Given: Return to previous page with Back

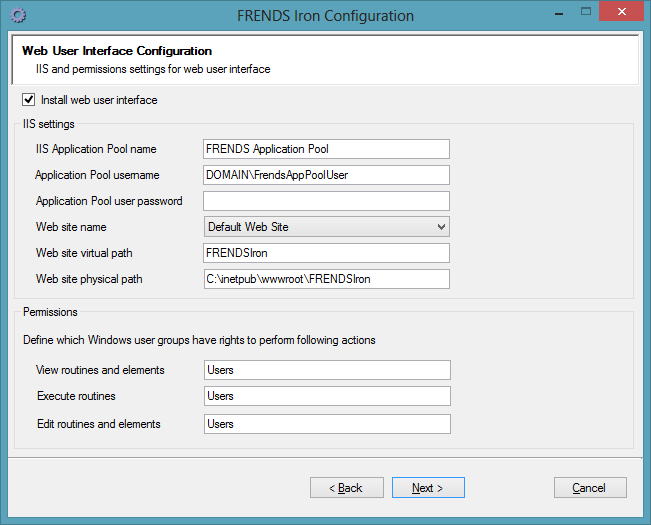Looking at the screenshot, I should (347, 488).
